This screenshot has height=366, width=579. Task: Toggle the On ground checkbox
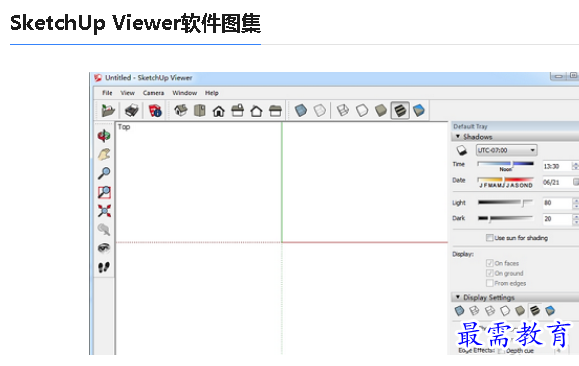tap(490, 273)
